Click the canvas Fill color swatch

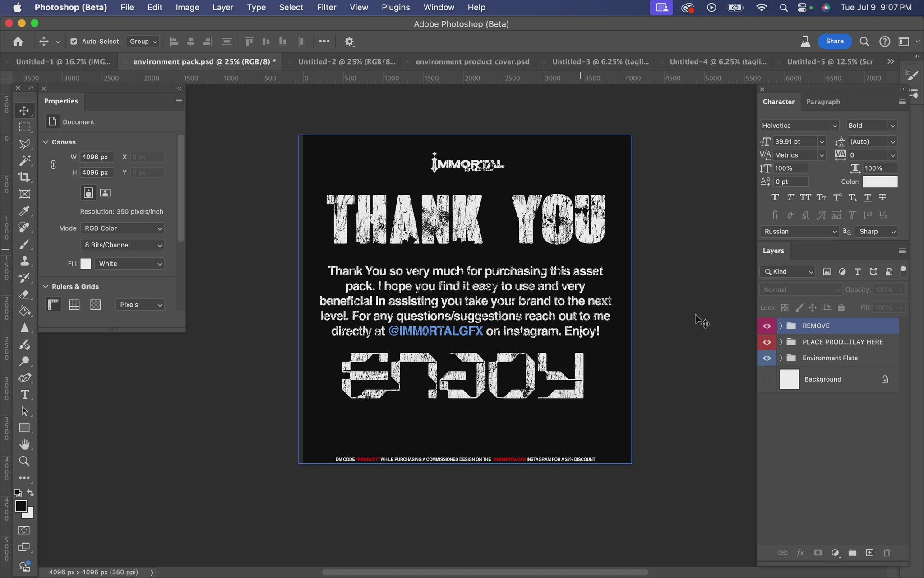pos(86,264)
